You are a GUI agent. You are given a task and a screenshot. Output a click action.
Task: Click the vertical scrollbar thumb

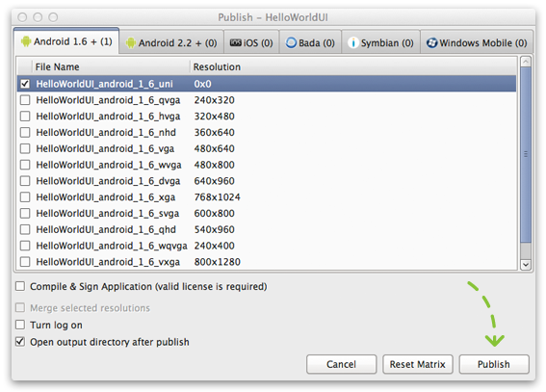526,155
